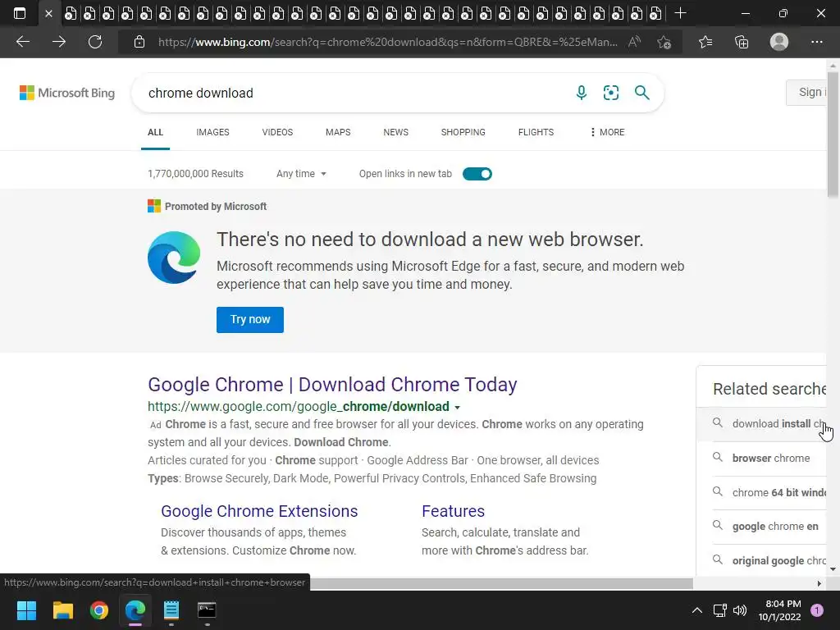The image size is (840, 630).
Task: Click the browser address bar URL
Action: click(x=388, y=42)
